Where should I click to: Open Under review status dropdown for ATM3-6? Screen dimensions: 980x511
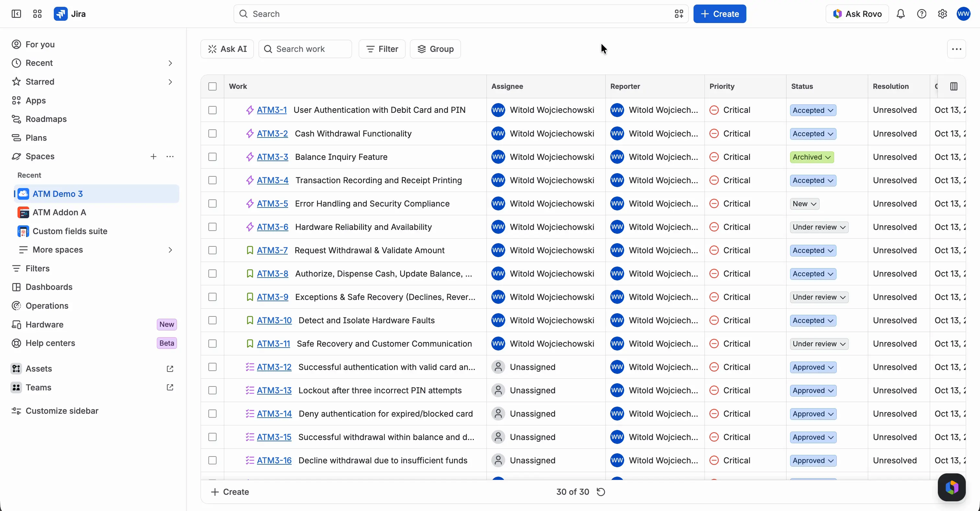tap(819, 227)
